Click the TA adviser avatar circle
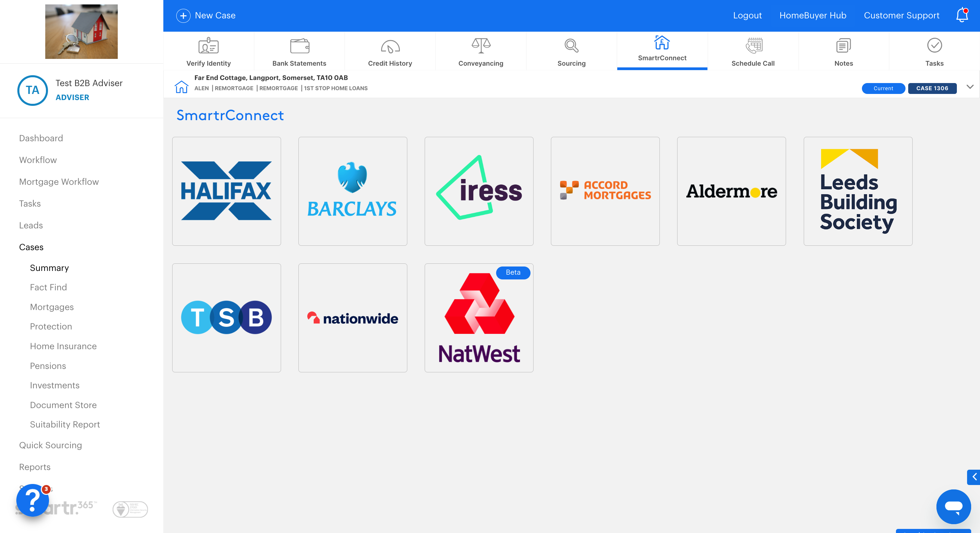The height and width of the screenshot is (533, 980). coord(32,90)
